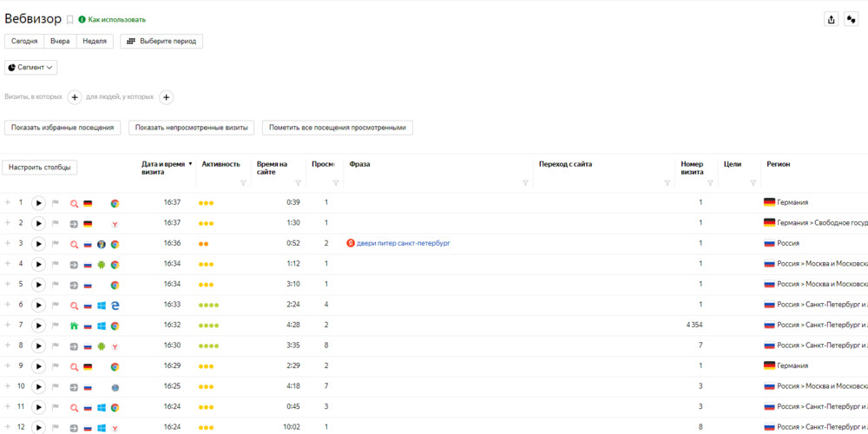This screenshot has height=434, width=868.
Task: Click the Chrome browser icon in row 11
Action: click(115, 408)
